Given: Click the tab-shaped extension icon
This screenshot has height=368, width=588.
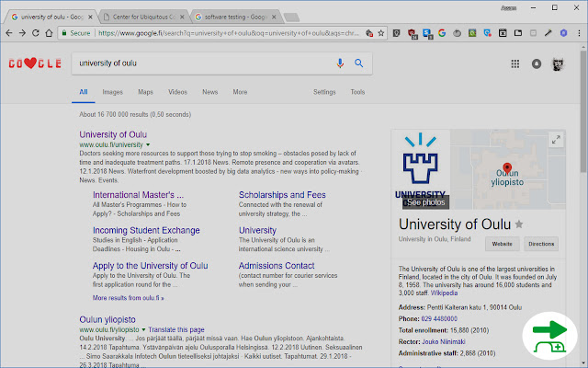Looking at the screenshot, I should pyautogui.click(x=518, y=33).
